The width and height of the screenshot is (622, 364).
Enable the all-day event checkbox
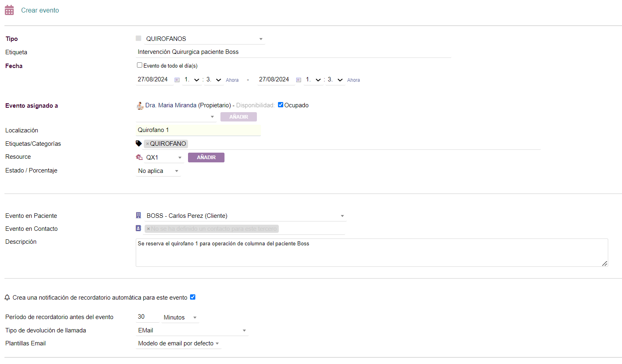(x=140, y=65)
